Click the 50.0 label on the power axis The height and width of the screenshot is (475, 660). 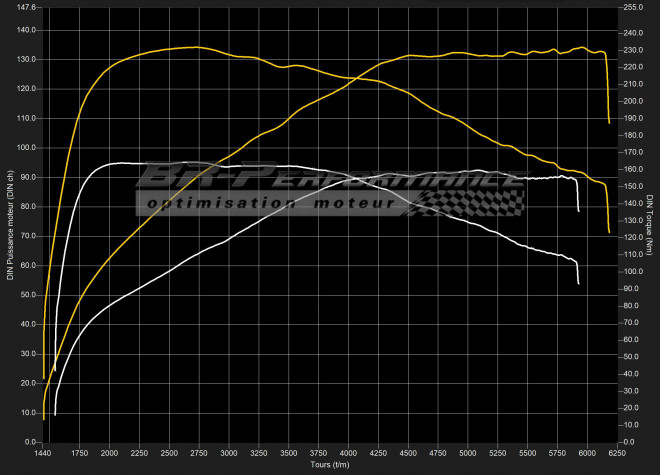point(29,294)
